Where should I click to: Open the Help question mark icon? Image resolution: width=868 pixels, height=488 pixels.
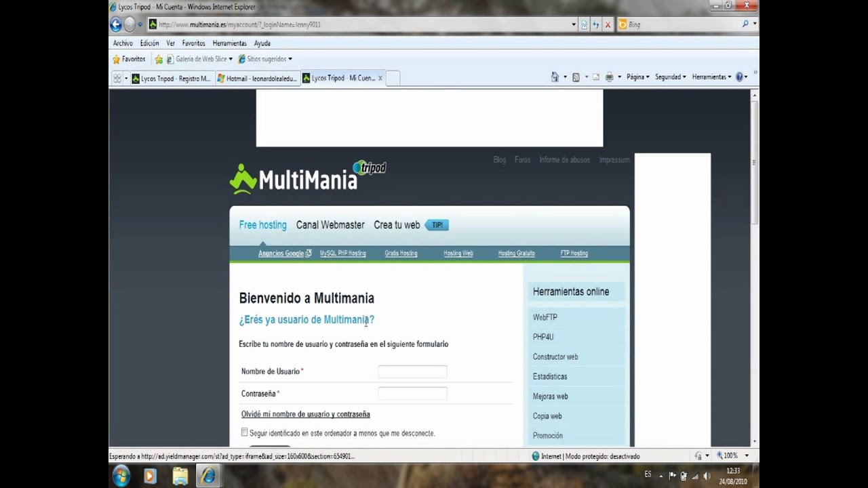point(739,77)
